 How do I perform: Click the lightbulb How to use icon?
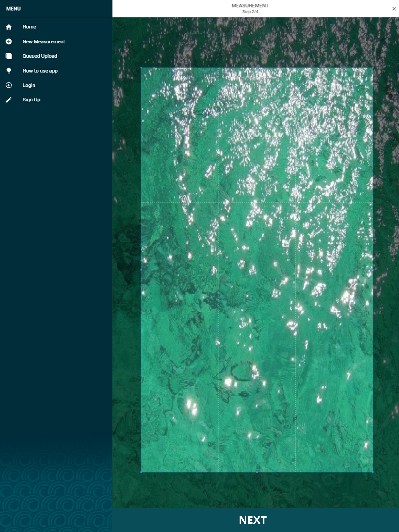click(x=9, y=71)
